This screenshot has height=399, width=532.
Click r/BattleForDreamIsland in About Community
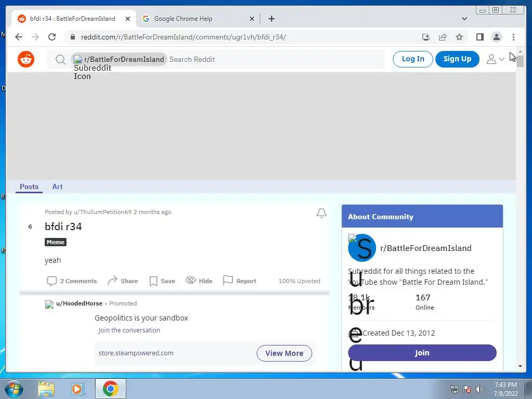tap(426, 248)
